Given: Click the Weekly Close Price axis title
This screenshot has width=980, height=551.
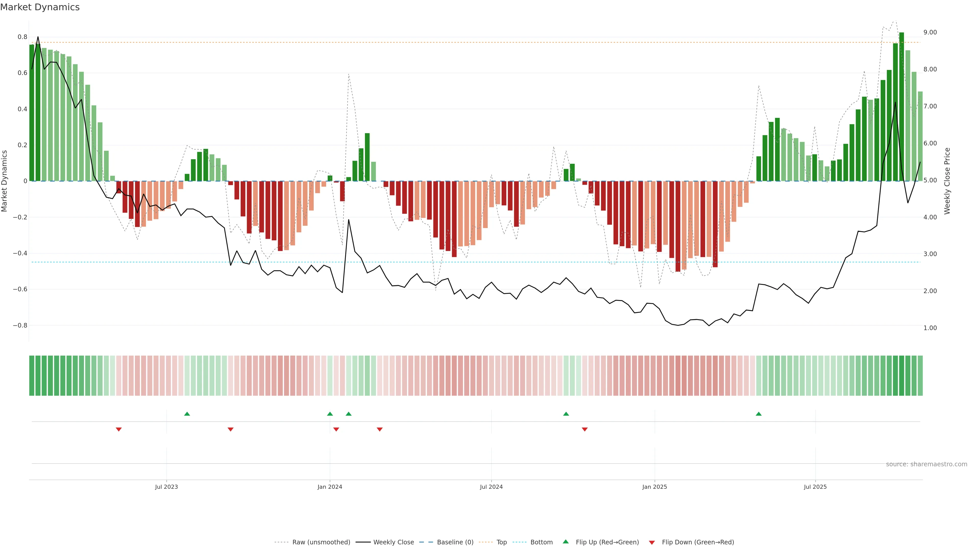Looking at the screenshot, I should click(947, 181).
